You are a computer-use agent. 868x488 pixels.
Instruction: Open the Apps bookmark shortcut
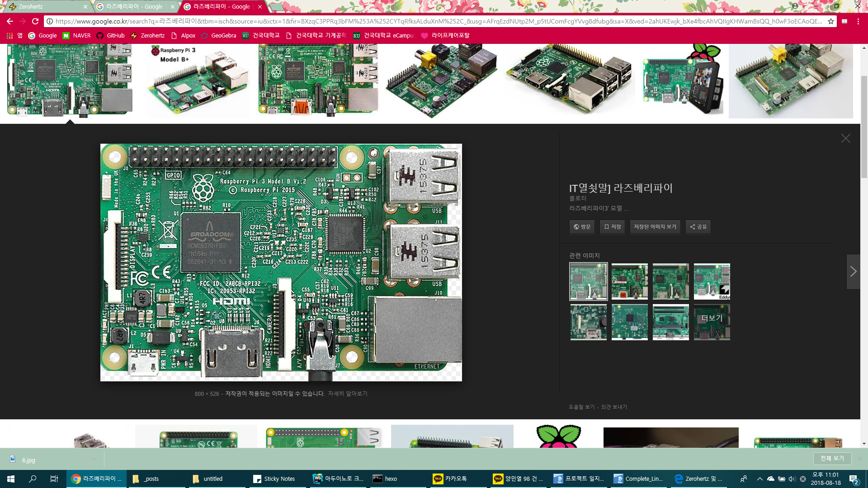click(x=14, y=35)
